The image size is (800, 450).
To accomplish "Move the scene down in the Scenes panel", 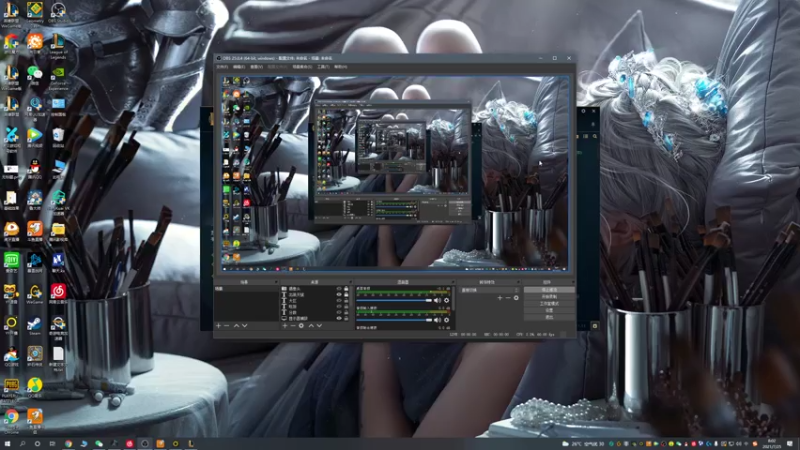I will tap(244, 326).
